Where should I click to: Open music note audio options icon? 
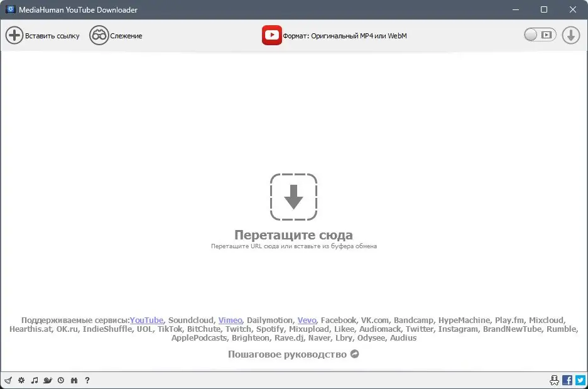[35, 380]
